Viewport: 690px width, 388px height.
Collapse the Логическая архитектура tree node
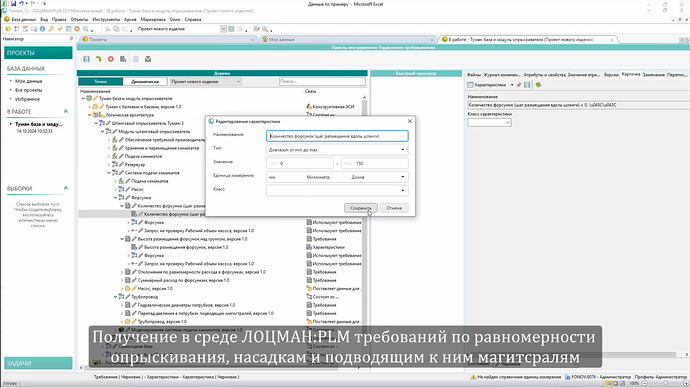[x=90, y=115]
